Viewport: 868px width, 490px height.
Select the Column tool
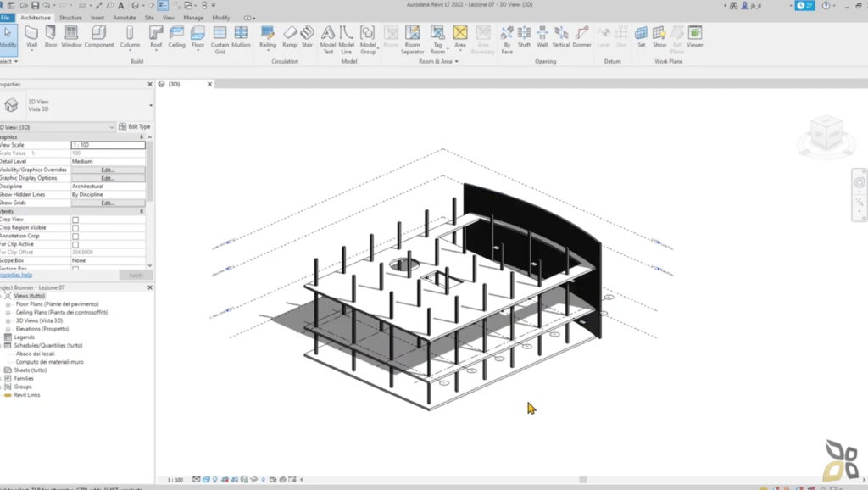coord(130,37)
